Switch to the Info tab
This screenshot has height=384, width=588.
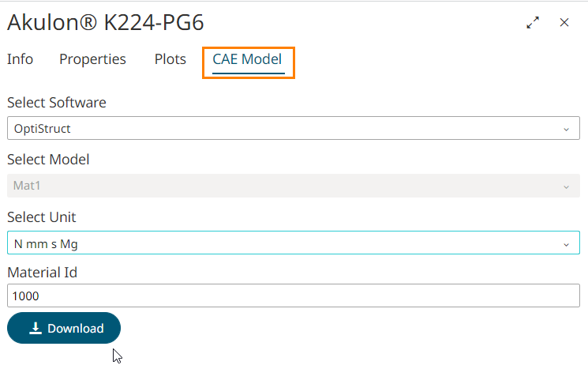[x=20, y=59]
